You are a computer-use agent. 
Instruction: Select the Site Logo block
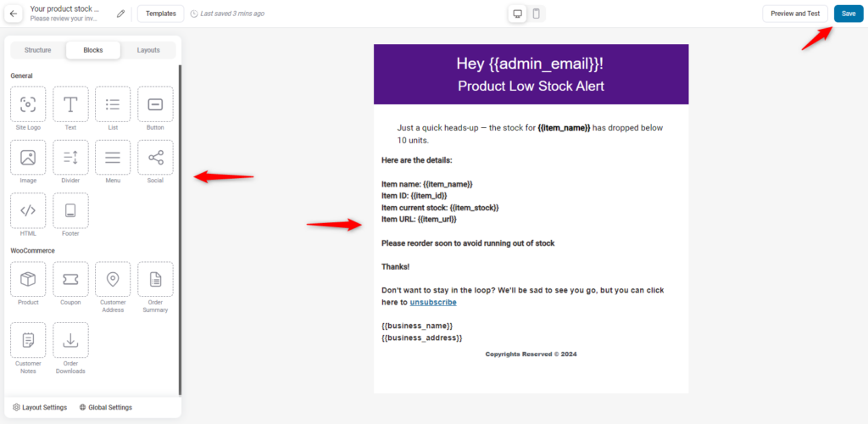(28, 104)
